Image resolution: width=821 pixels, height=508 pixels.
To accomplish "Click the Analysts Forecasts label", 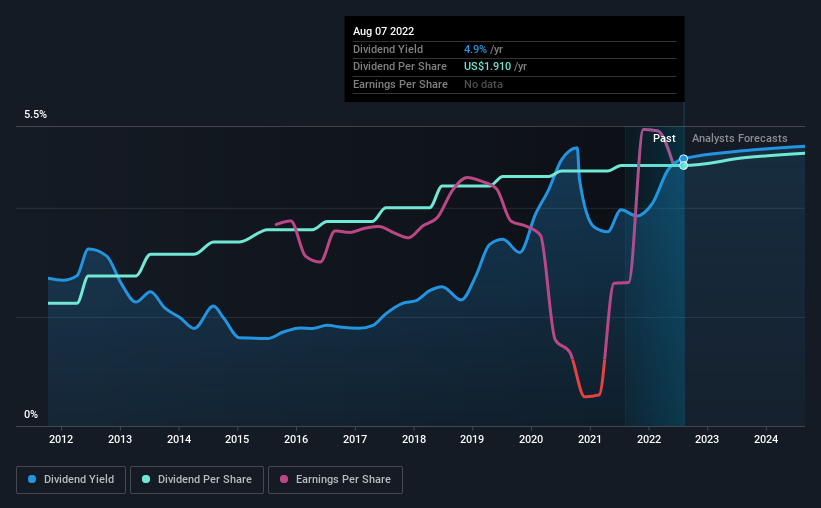I will 739,138.
